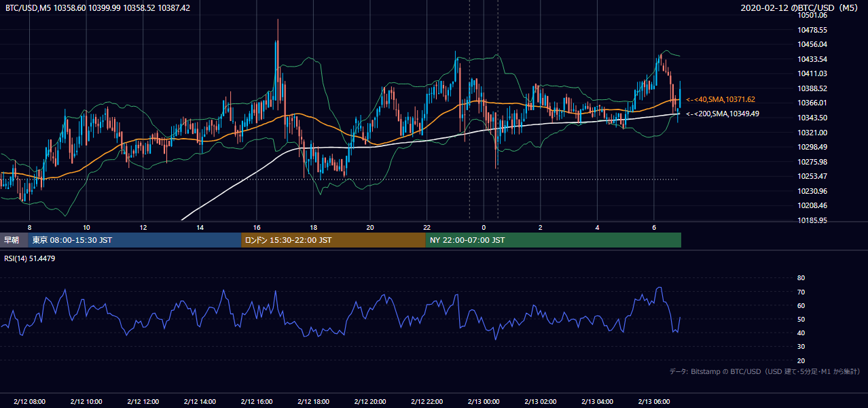Click the price scale value 10208.46
868x408 pixels.
812,205
